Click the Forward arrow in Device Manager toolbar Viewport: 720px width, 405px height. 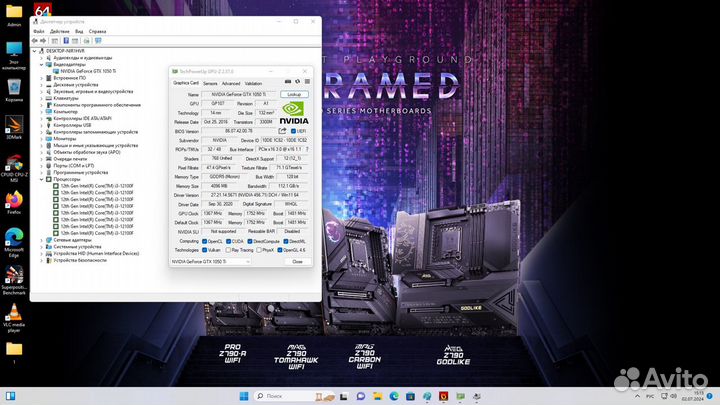(43, 41)
